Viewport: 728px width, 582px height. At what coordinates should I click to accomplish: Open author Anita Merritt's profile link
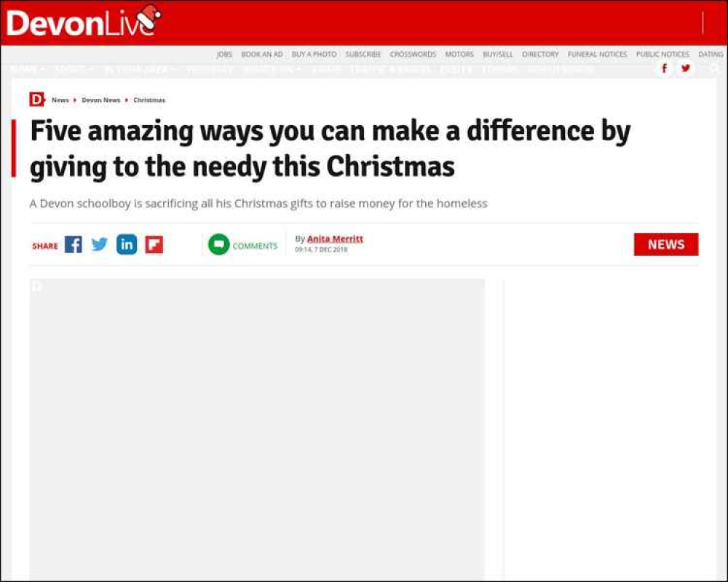335,239
